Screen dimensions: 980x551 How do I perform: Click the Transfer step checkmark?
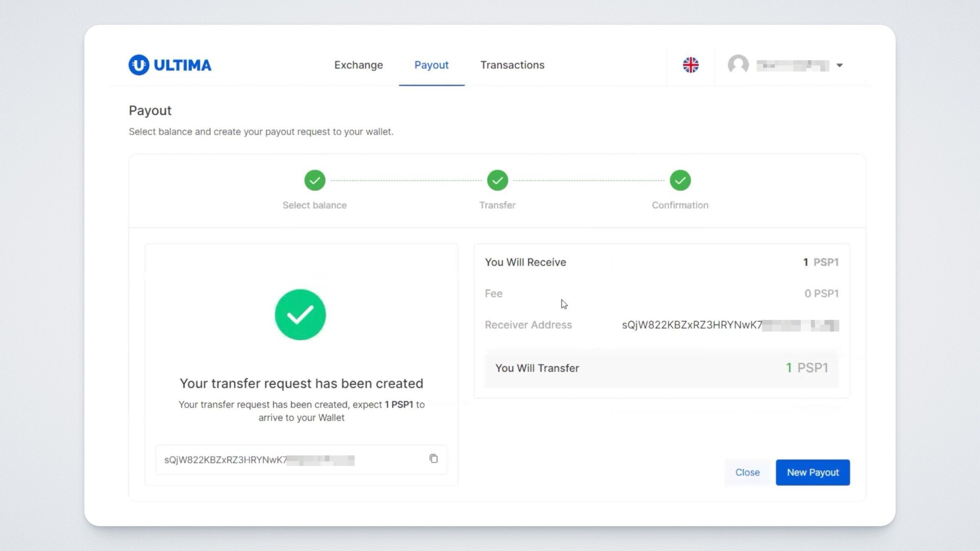(497, 180)
